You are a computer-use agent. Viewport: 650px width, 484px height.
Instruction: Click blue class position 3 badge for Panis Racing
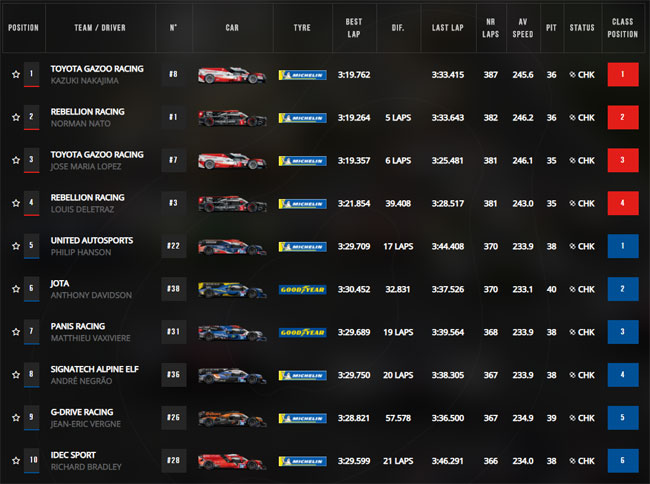coord(623,332)
